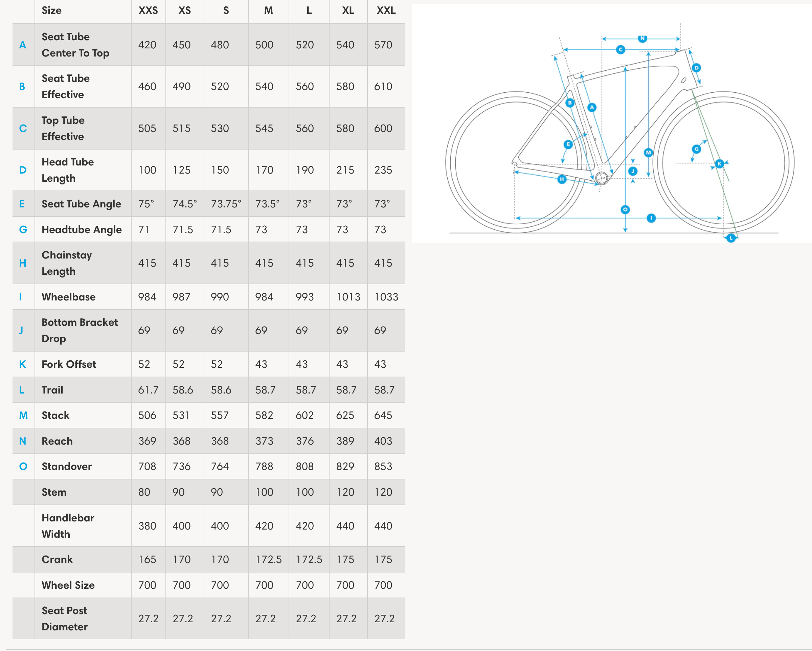Click the XXS size column header
The image size is (812, 651).
[x=148, y=10]
